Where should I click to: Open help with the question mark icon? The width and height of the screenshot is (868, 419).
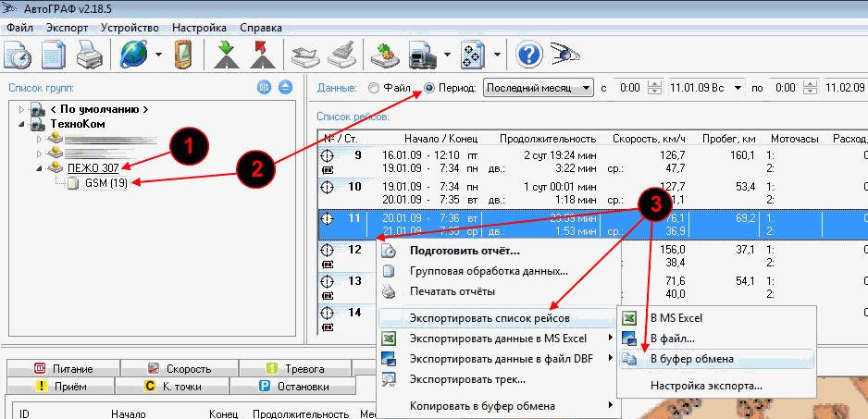(528, 55)
